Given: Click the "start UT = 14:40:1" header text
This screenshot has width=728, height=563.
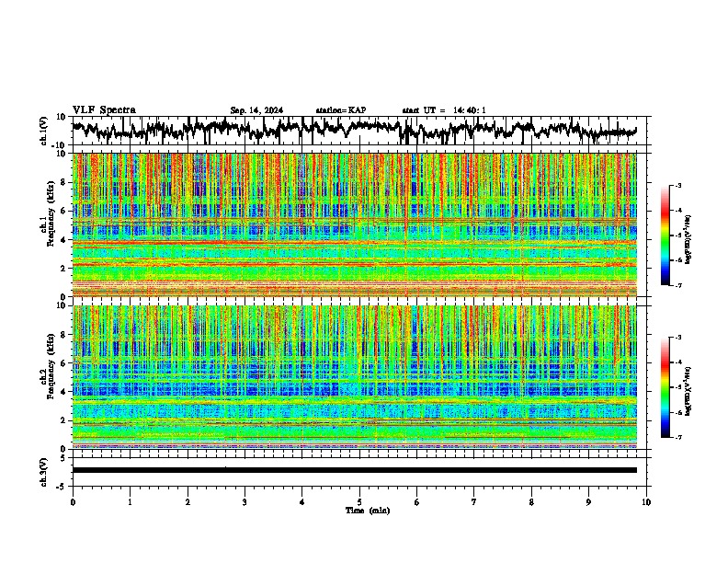Looking at the screenshot, I should coord(444,110).
